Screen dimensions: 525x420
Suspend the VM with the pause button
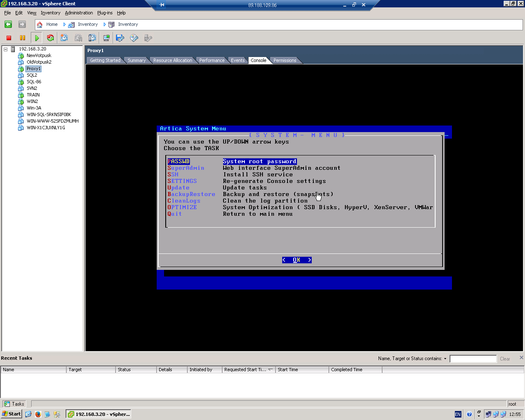23,38
